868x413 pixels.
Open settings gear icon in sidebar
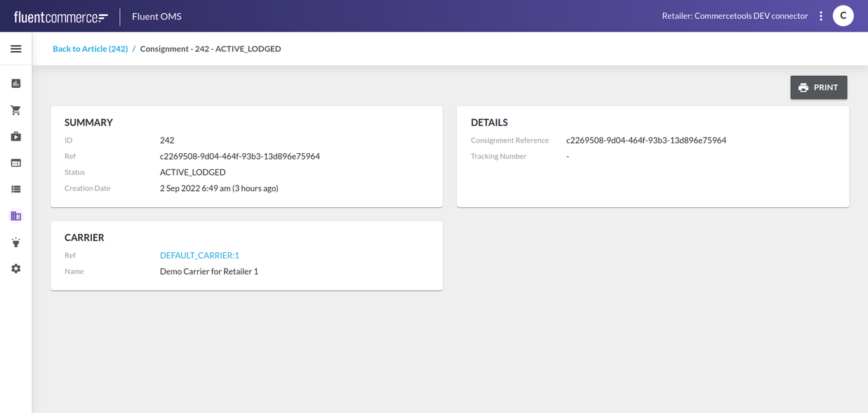[15, 269]
